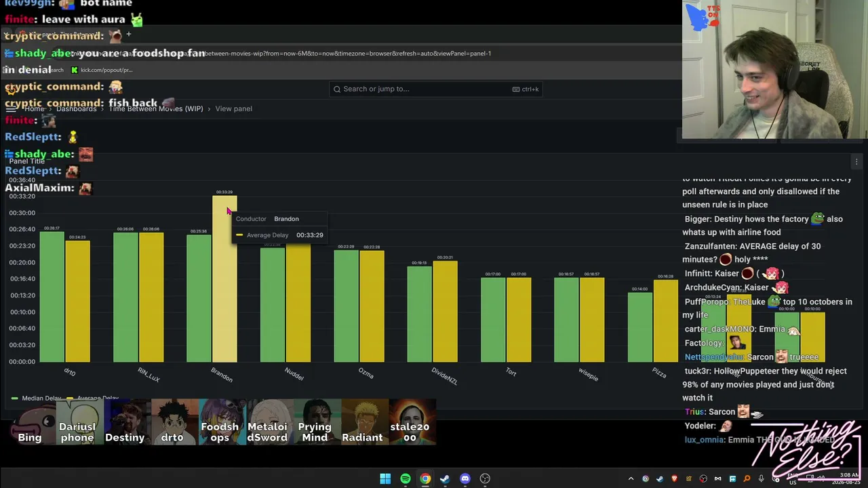Click the microphone icon in system tray

pos(762,479)
